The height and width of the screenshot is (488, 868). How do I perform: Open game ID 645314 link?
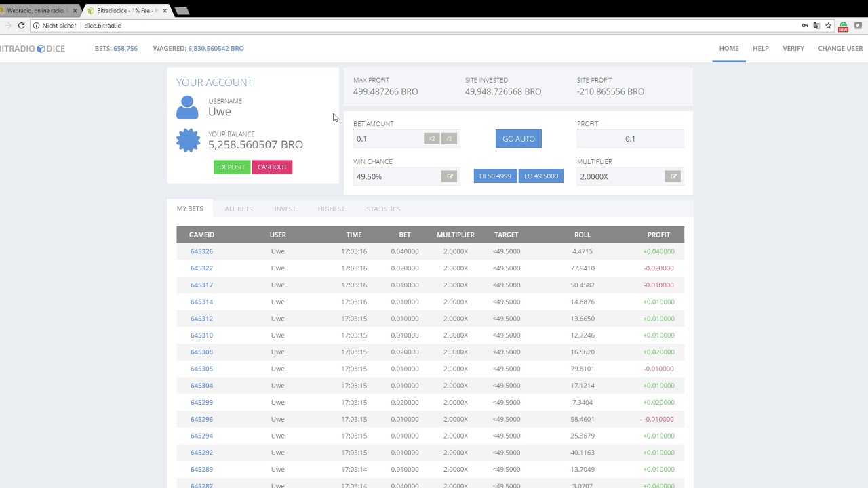[x=201, y=302]
